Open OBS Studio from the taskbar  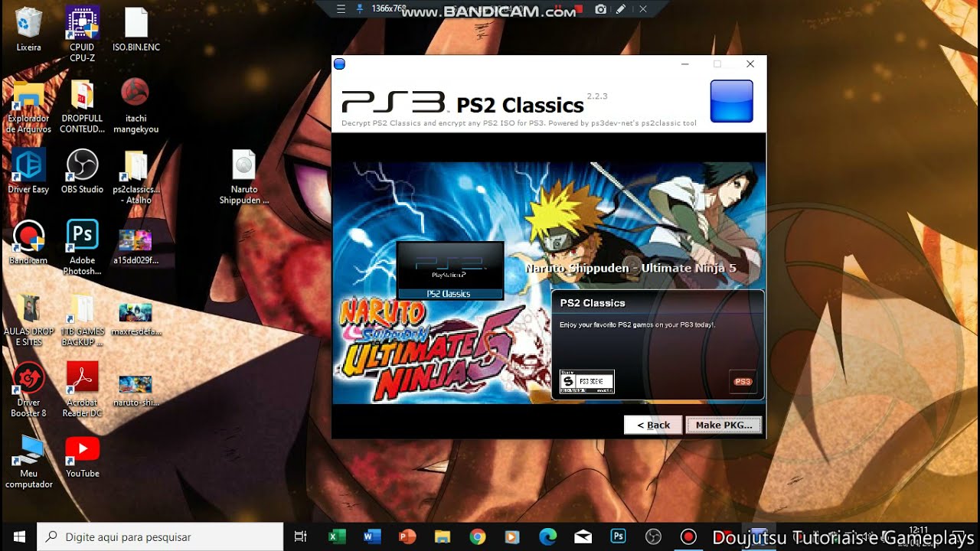653,536
